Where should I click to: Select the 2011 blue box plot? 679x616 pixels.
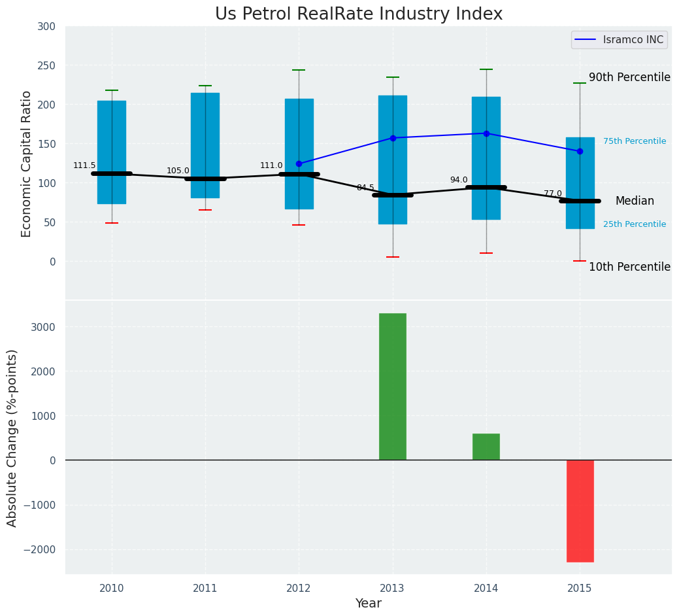coord(205,124)
